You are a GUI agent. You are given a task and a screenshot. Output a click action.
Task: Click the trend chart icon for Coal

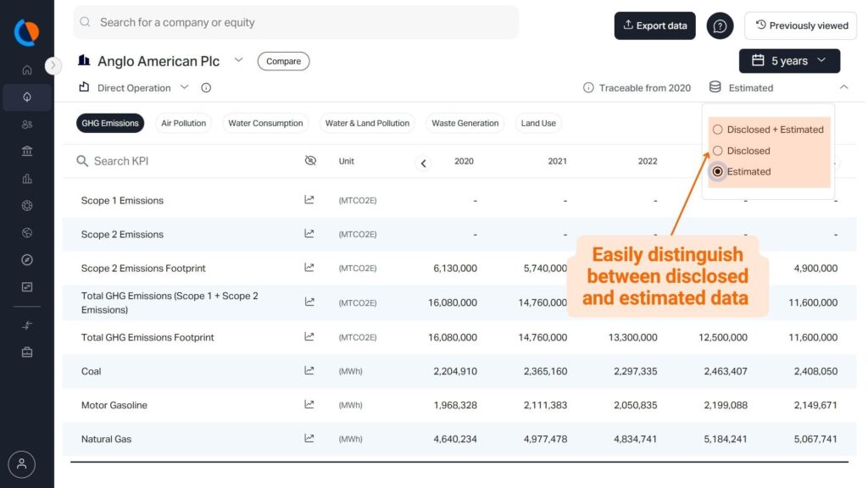click(309, 371)
